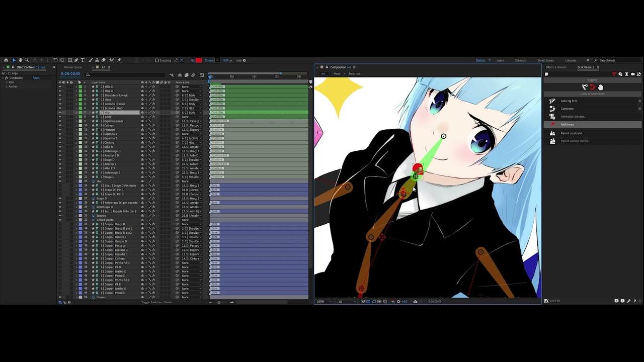Select the Zoom magnifier tool
Image resolution: width=644 pixels, height=362 pixels.
coord(27,60)
